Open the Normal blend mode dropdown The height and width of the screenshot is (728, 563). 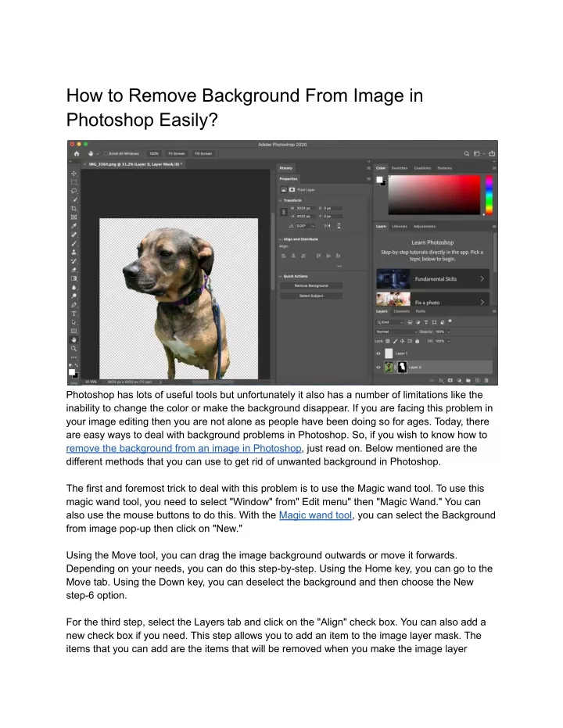[x=396, y=332]
